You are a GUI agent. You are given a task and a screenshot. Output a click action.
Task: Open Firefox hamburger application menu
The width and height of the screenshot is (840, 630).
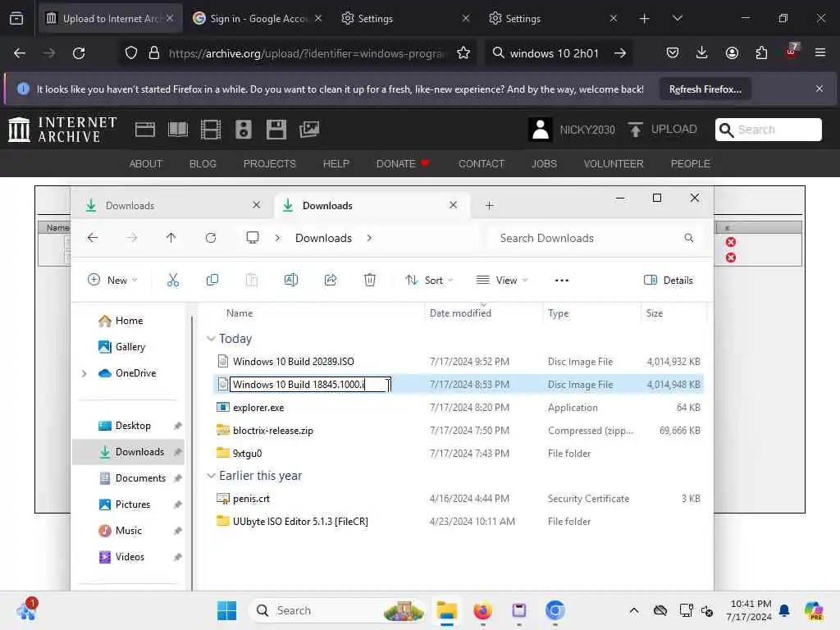click(820, 52)
